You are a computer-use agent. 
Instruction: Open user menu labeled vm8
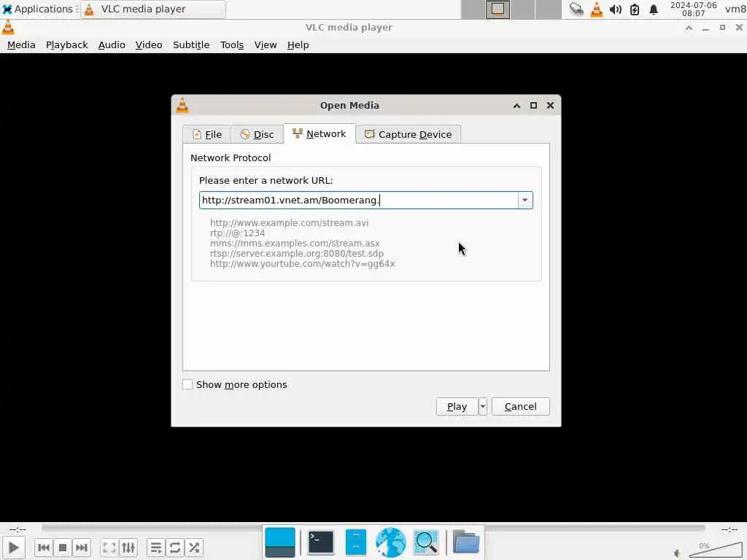(735, 9)
